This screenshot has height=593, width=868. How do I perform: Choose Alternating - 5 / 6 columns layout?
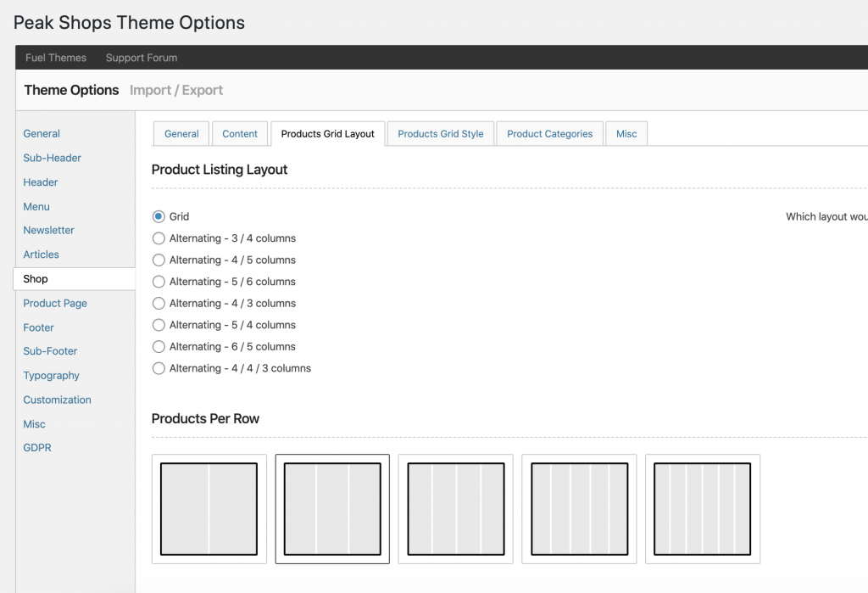(159, 282)
